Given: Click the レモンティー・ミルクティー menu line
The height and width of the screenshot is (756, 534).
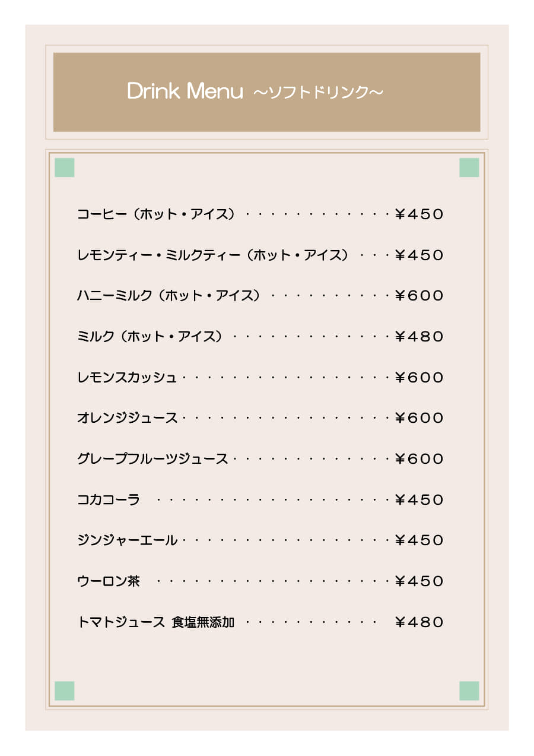Looking at the screenshot, I should coord(260,255).
